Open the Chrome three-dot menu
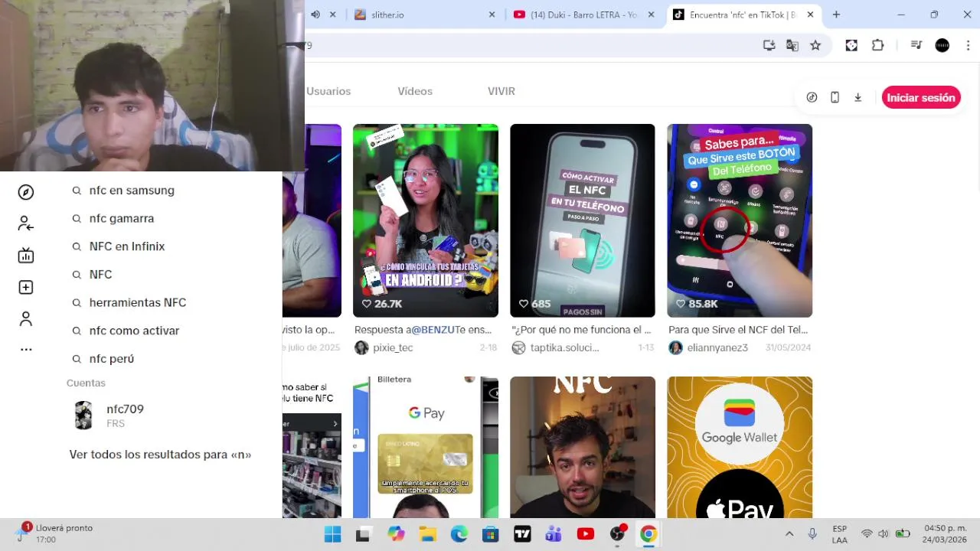Image resolution: width=980 pixels, height=551 pixels. (x=968, y=45)
